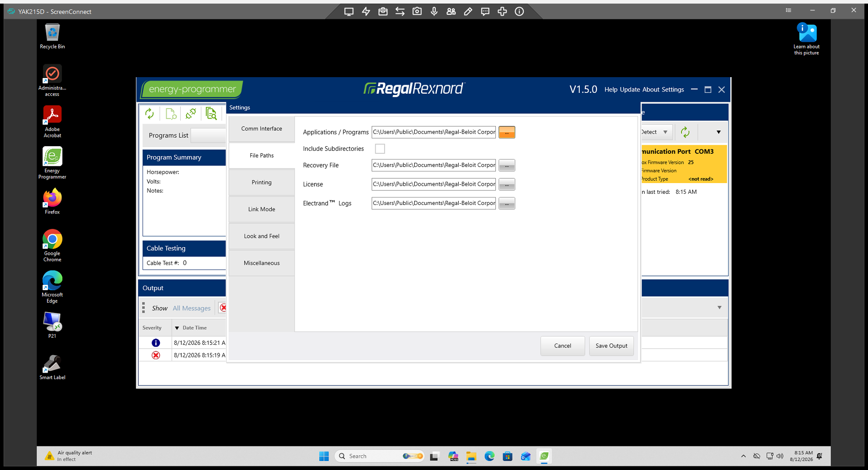Select Comm Interface settings tab
Image resolution: width=868 pixels, height=470 pixels.
pyautogui.click(x=261, y=129)
